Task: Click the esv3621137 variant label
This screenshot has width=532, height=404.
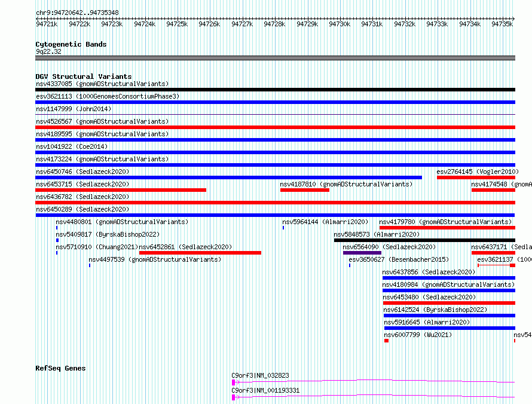Action: (505, 259)
